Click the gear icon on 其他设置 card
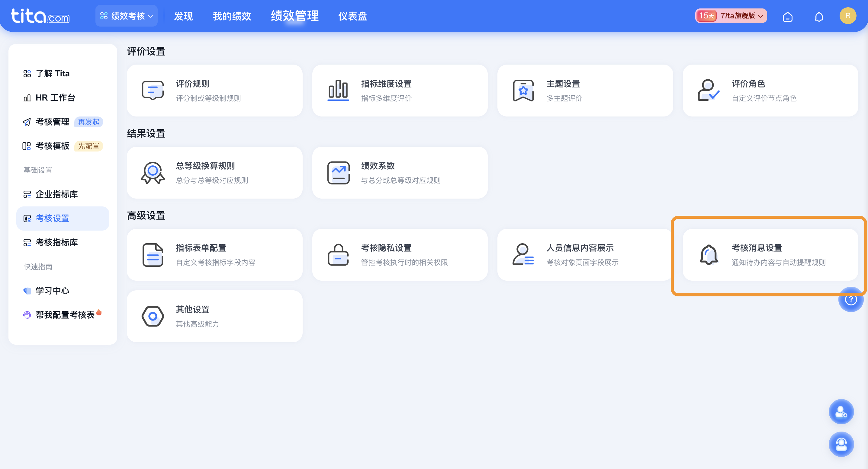The image size is (868, 469). tap(153, 316)
